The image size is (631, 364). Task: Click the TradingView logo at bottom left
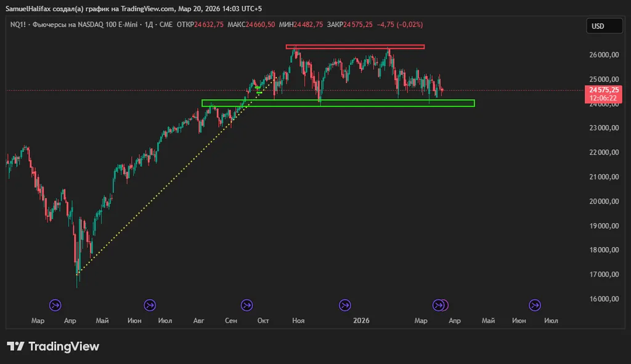(x=53, y=347)
